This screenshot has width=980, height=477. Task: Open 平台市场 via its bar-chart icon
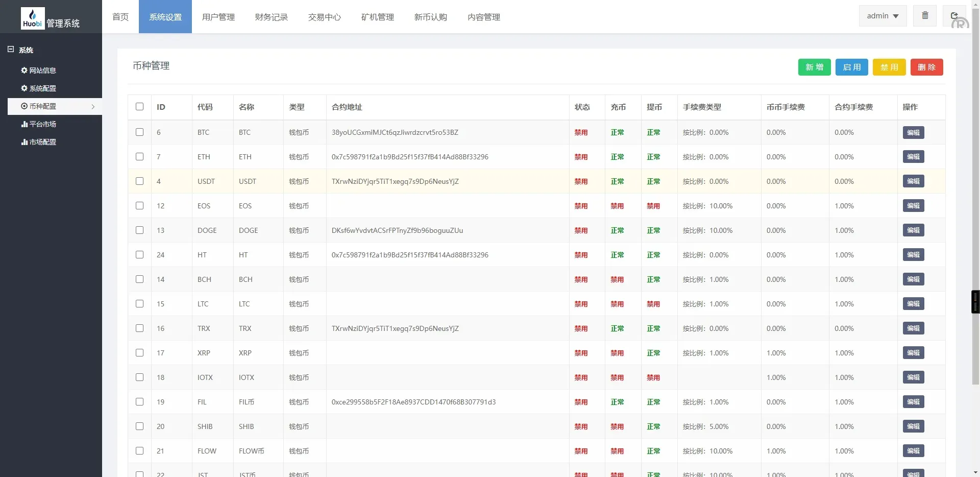click(x=23, y=124)
